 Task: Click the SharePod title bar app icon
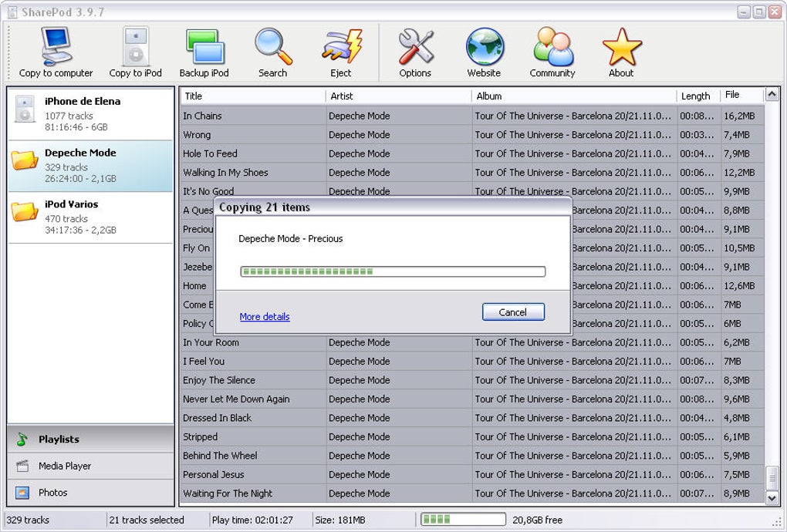point(12,12)
